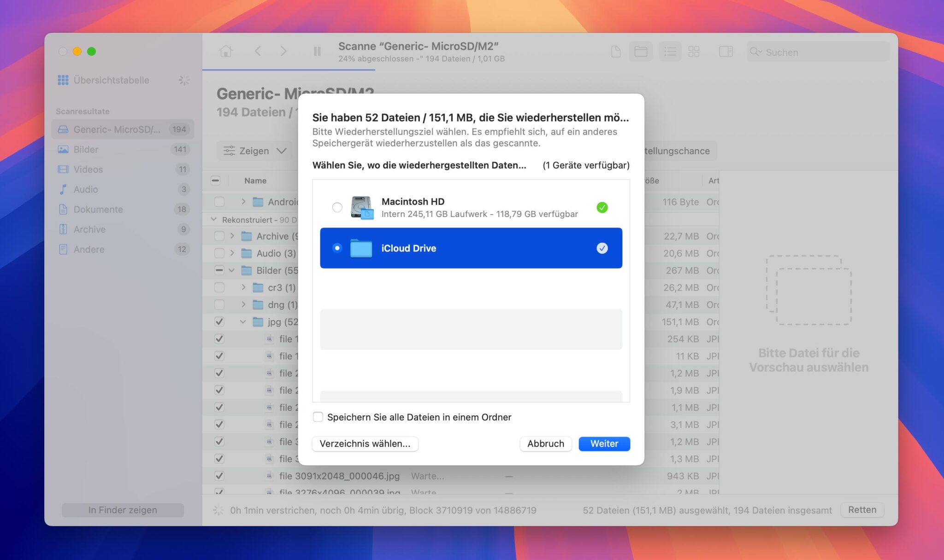Pause the scan with the pause icon
944x560 pixels.
coord(317,51)
